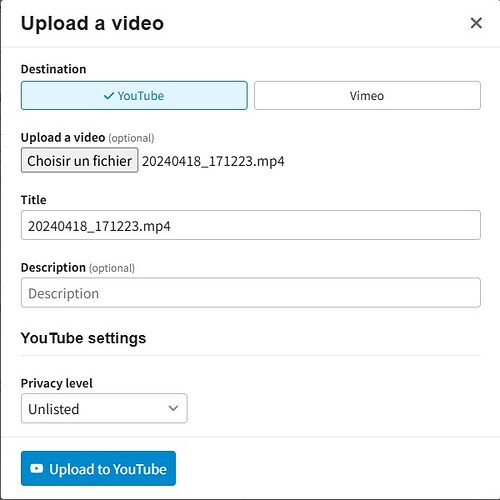This screenshot has height=500, width=500.
Task: Select YouTube as destination
Action: tap(134, 96)
